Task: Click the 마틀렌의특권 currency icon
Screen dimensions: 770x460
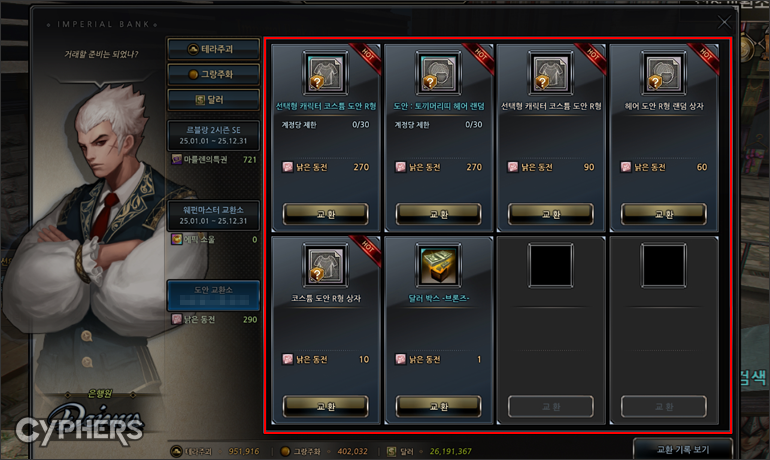Action: tap(176, 159)
